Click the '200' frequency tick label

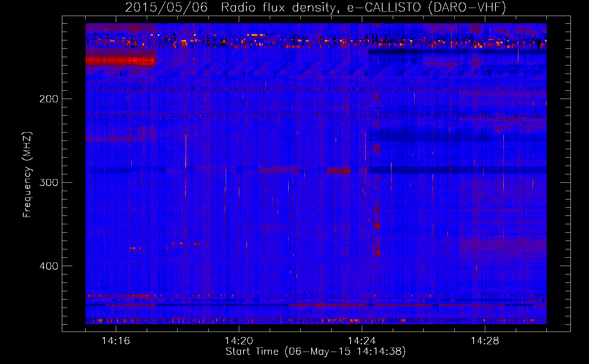[49, 99]
